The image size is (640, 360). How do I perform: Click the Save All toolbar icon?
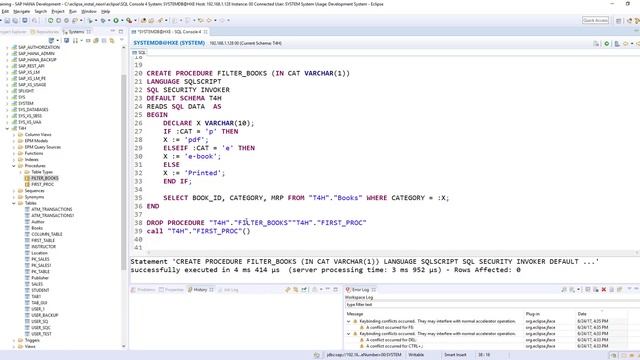[x=15, y=20]
